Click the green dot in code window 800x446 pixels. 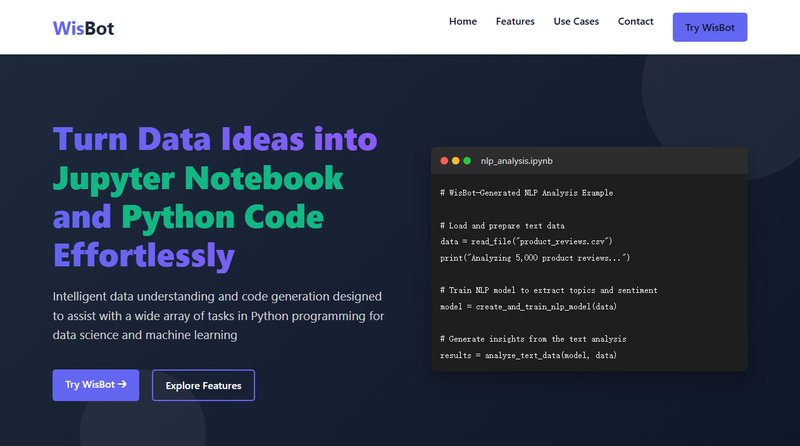pos(467,161)
